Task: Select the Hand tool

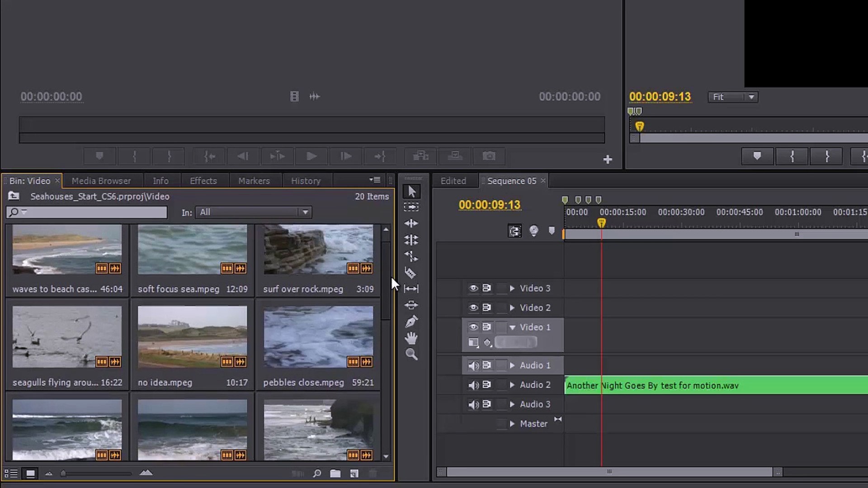Action: (411, 338)
